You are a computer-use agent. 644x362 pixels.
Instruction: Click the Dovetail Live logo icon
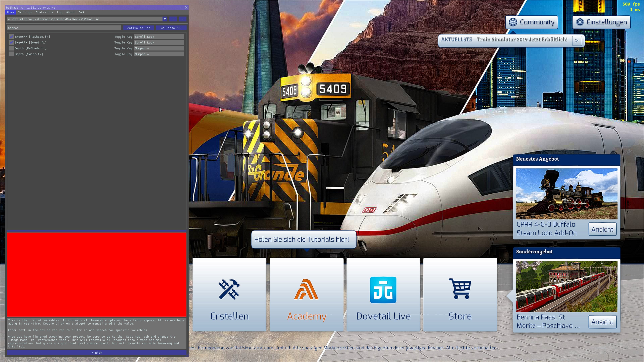point(383,290)
